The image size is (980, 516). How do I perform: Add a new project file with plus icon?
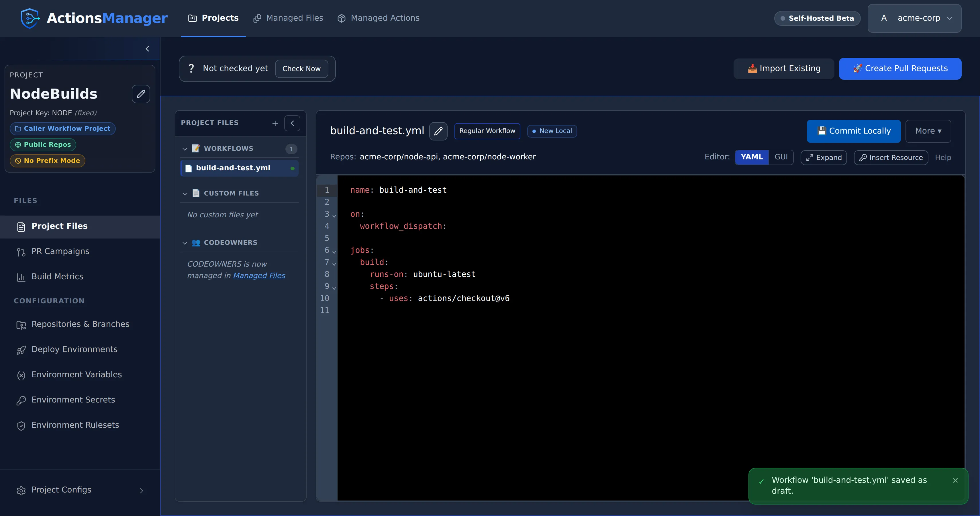275,123
